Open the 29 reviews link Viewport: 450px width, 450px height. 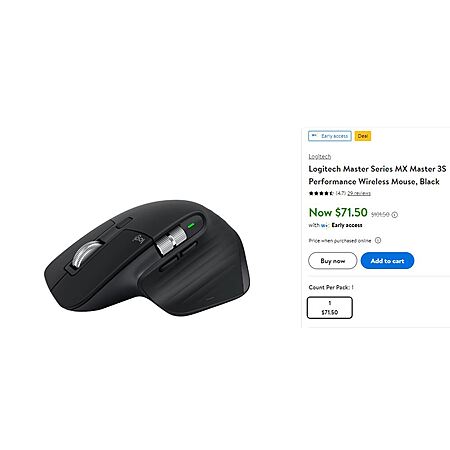click(359, 193)
